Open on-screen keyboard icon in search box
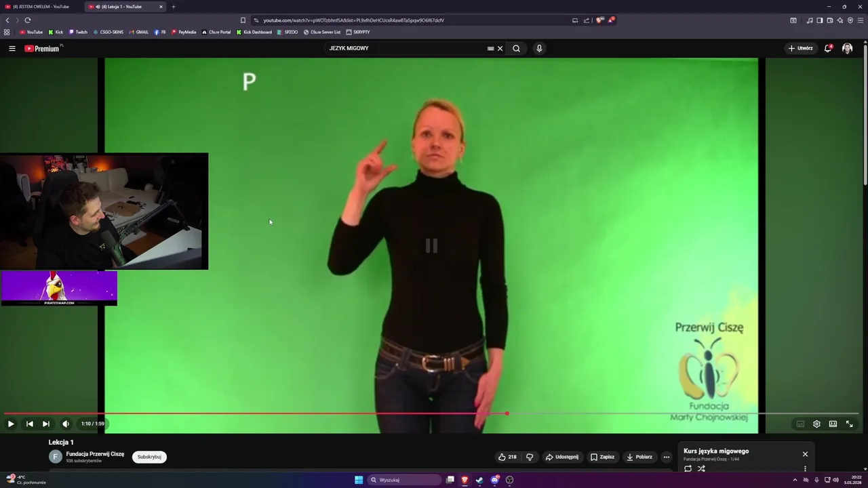Viewport: 868px width, 488px height. tap(490, 48)
